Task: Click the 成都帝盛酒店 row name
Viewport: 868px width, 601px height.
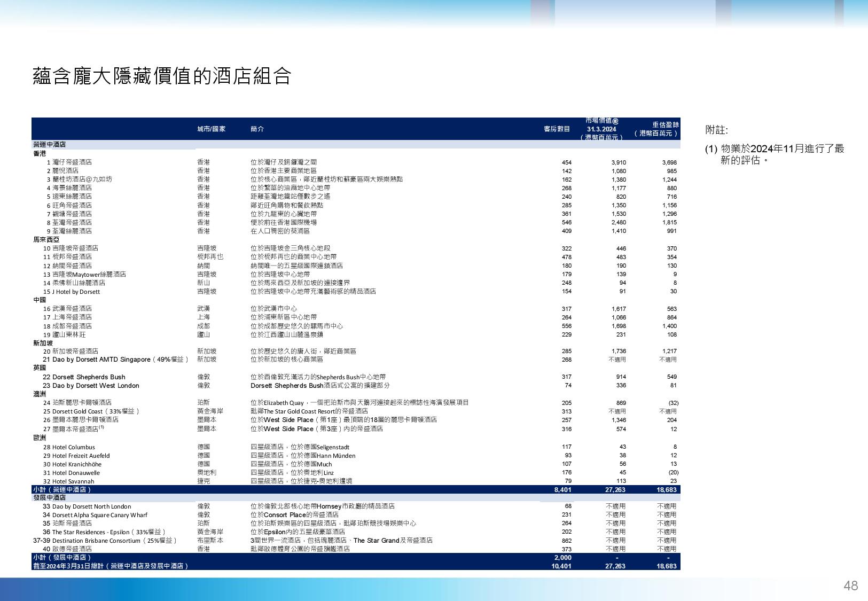Action: (72, 326)
